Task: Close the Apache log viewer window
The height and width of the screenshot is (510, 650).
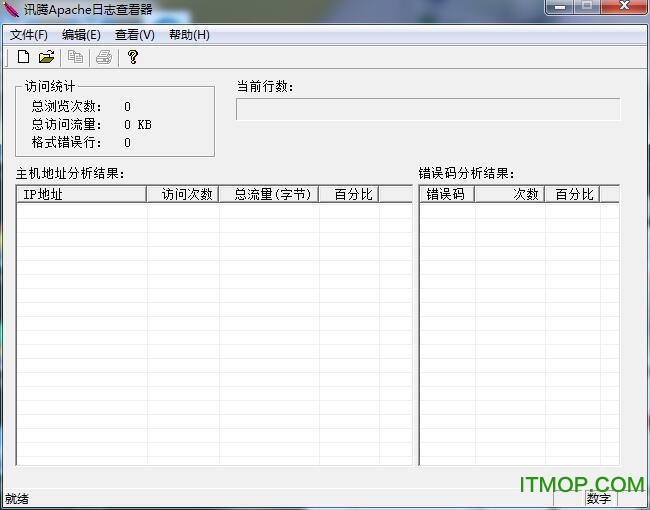Action: pos(623,7)
